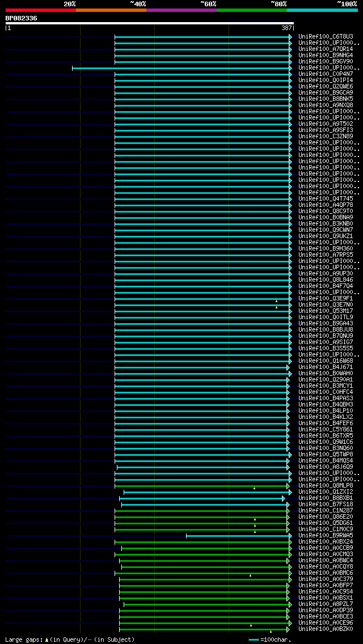Open hit UniRef100_B9GV90
The width and height of the screenshot is (363, 644).
[x=326, y=62]
